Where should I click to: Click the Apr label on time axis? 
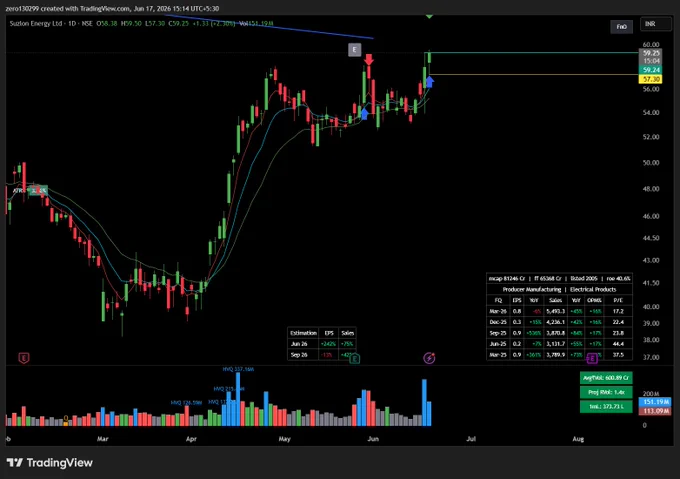(191, 439)
